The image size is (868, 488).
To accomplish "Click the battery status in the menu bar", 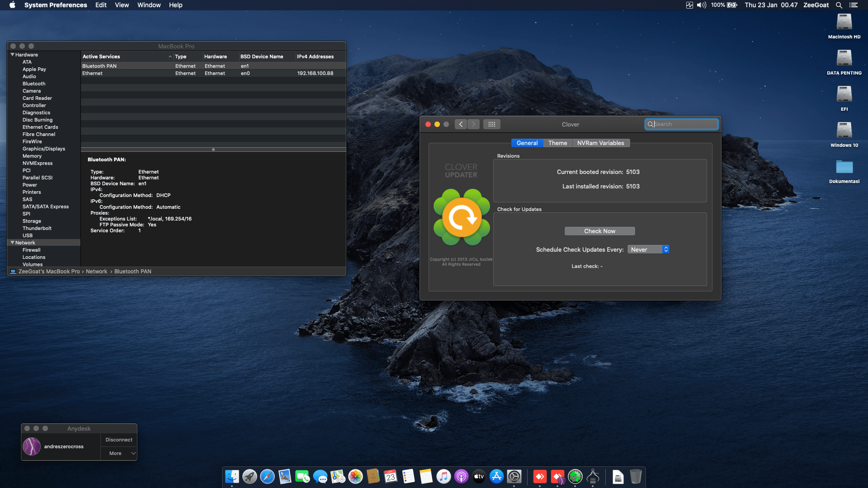I will point(724,5).
